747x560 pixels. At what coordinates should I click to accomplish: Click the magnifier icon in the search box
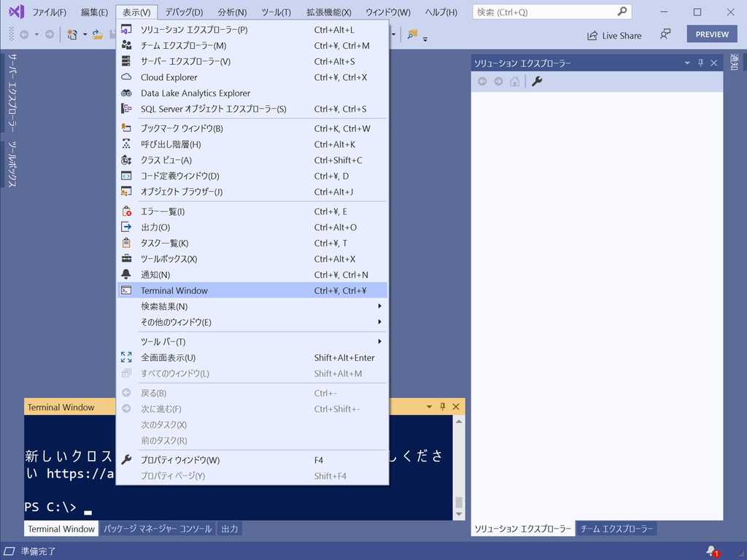(x=622, y=12)
